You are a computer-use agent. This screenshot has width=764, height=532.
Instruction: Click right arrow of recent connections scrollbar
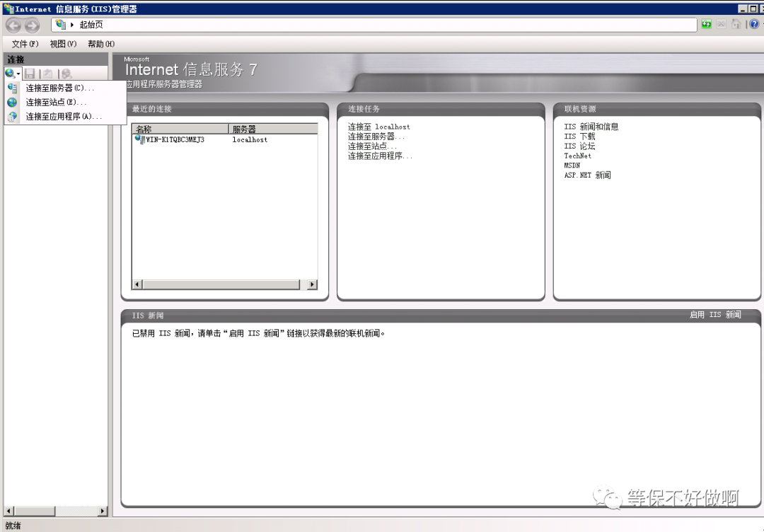313,284
